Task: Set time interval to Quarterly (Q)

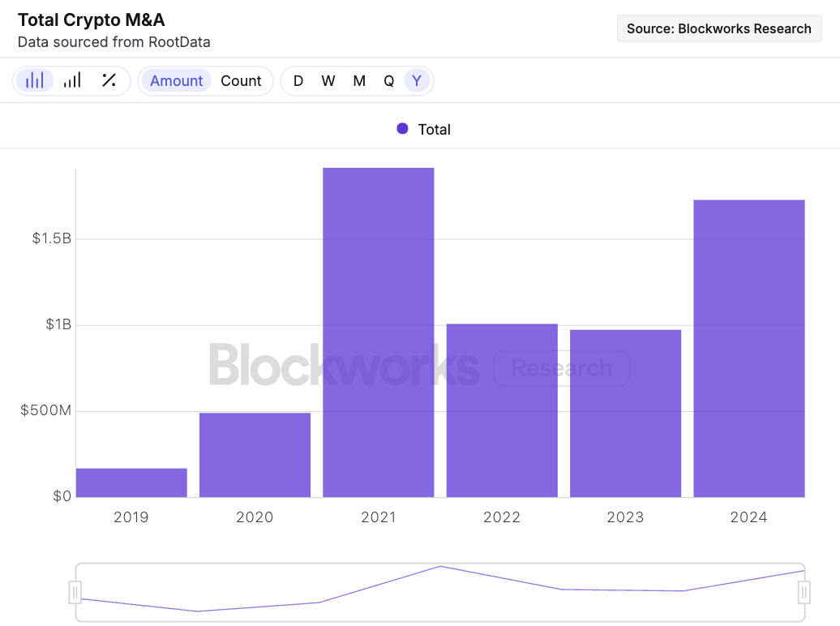Action: [x=389, y=81]
